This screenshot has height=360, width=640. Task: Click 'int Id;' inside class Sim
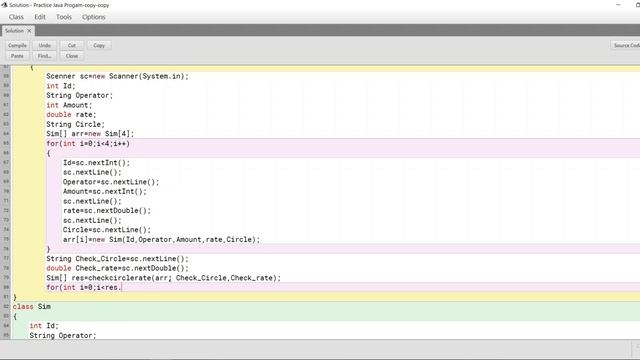point(44,326)
